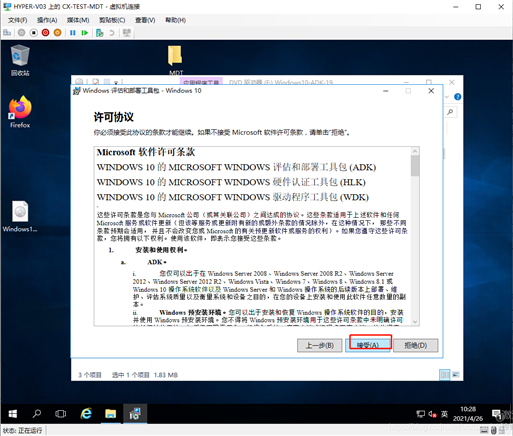Viewport: 513px width, 436px height.
Task: Select the Firefox desktop shortcut
Action: (20, 112)
